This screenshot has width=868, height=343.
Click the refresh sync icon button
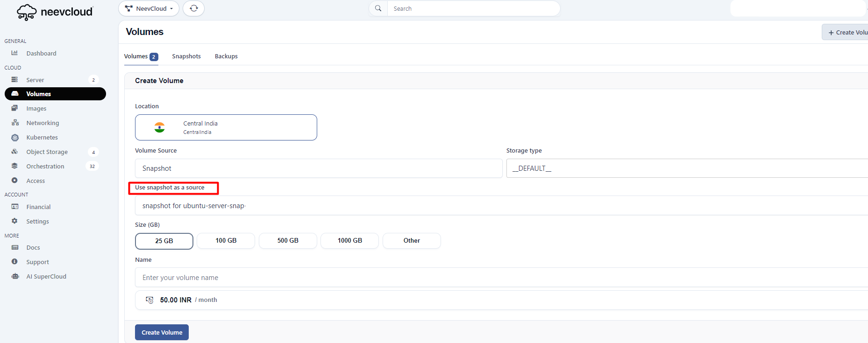point(193,8)
